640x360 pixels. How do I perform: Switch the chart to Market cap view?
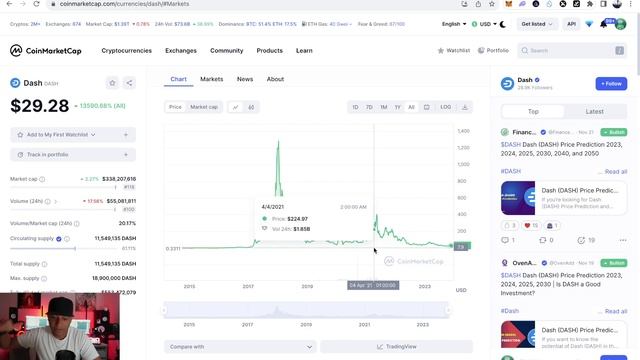[204, 107]
